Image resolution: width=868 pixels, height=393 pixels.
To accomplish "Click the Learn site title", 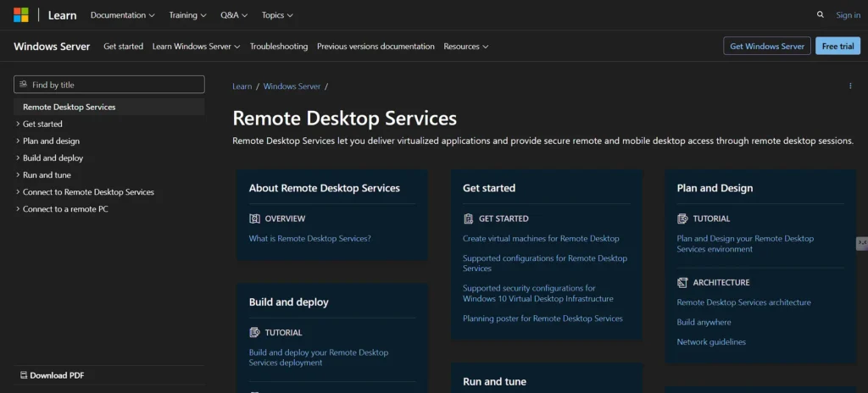I will coord(62,15).
